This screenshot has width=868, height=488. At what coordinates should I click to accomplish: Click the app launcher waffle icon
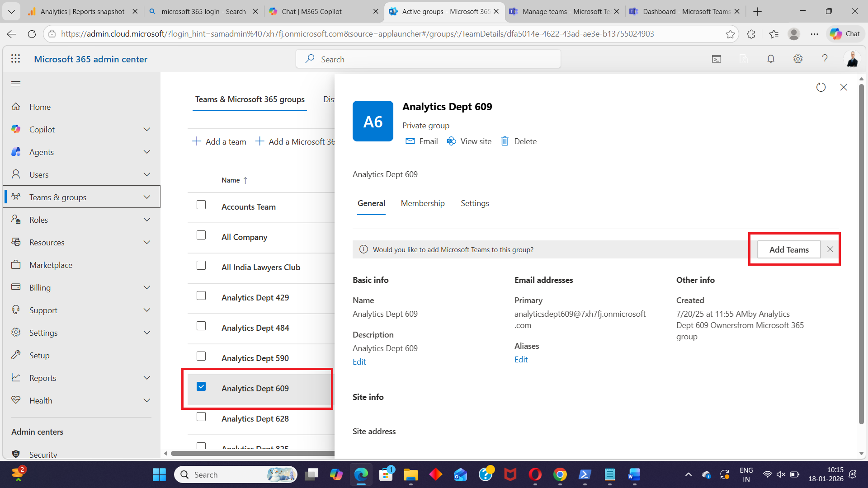point(16,59)
